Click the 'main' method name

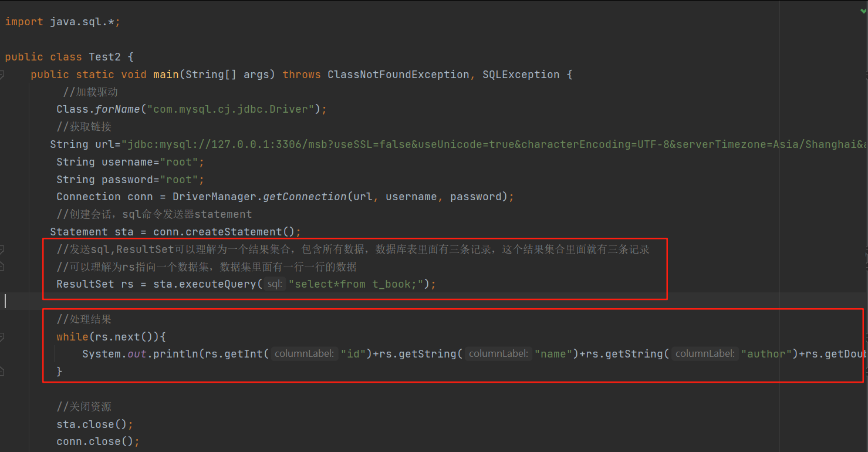[166, 75]
